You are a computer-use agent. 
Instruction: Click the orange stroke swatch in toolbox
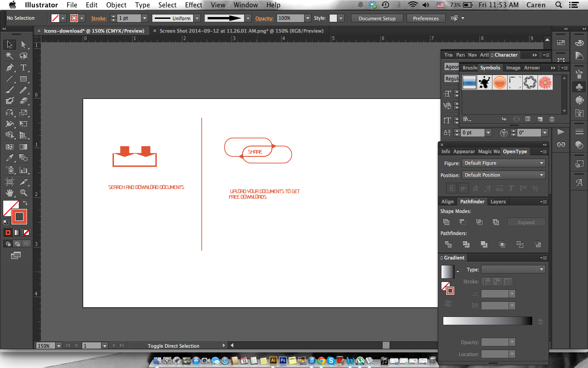[x=19, y=217]
